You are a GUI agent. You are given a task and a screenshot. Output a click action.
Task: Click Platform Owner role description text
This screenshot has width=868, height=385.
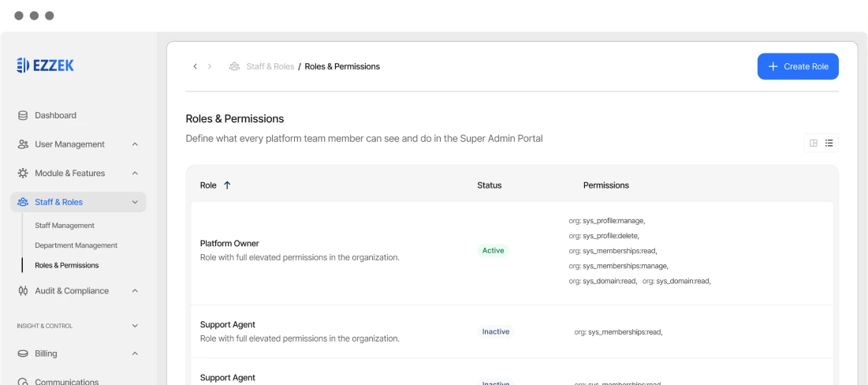(x=300, y=257)
